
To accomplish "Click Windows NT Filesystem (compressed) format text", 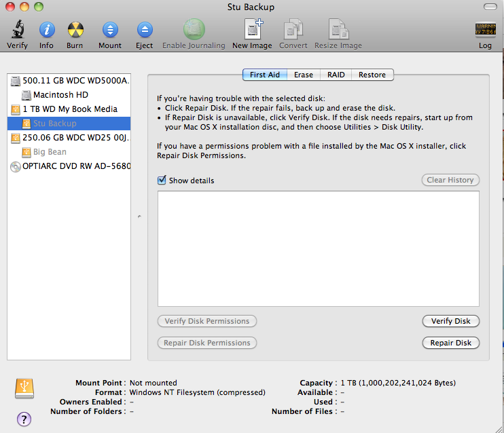I will coord(198,392).
